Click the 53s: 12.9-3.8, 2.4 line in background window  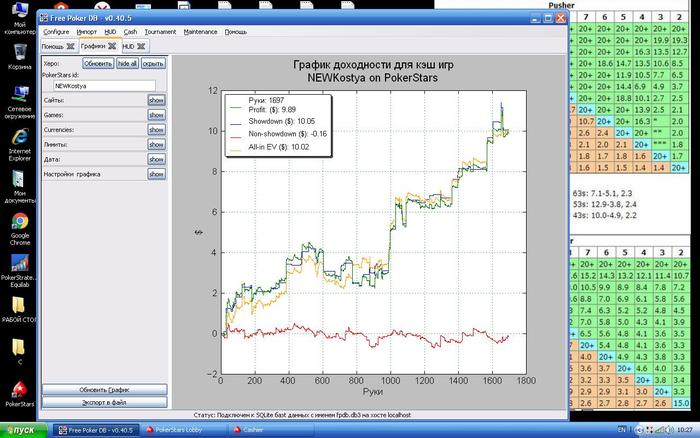coord(604,204)
